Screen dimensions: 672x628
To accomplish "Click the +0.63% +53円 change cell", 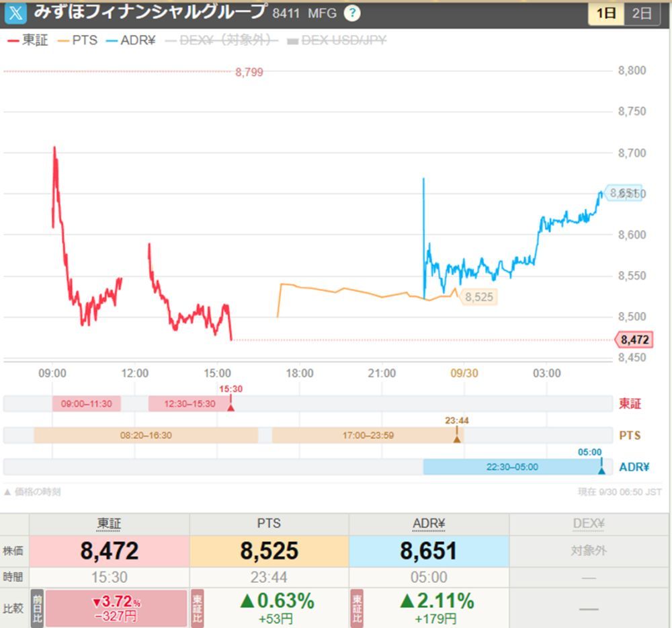I will pos(277,609).
